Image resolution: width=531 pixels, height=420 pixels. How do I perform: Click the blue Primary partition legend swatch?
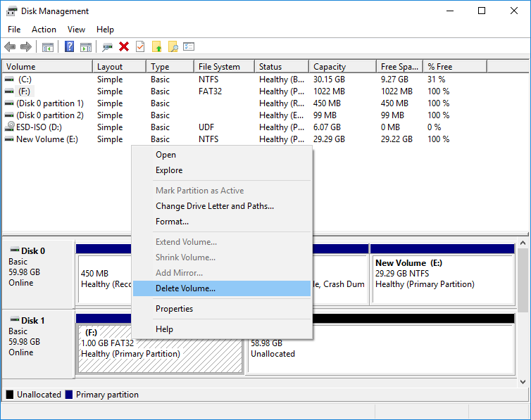[x=69, y=395]
